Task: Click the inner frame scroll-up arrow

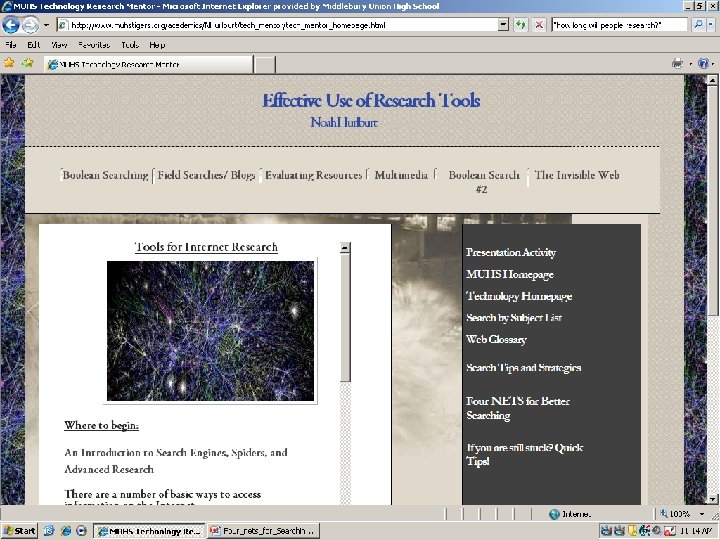Action: (x=345, y=247)
